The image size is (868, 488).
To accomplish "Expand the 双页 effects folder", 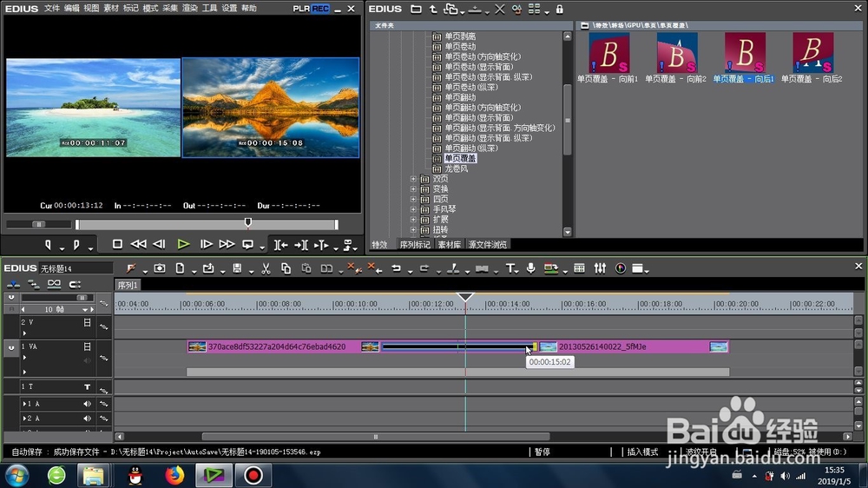I will pyautogui.click(x=413, y=179).
